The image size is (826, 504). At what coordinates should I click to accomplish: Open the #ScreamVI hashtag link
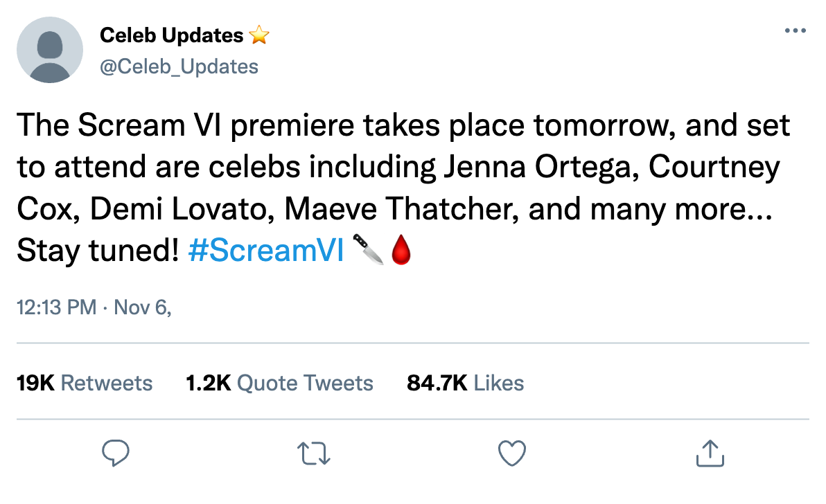click(x=266, y=250)
